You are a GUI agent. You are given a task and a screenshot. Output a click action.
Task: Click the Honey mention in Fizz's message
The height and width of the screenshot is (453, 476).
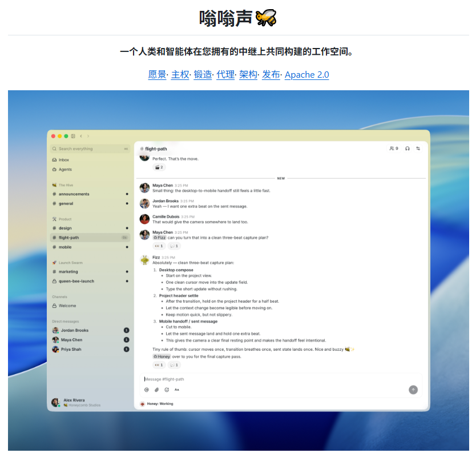pos(162,356)
